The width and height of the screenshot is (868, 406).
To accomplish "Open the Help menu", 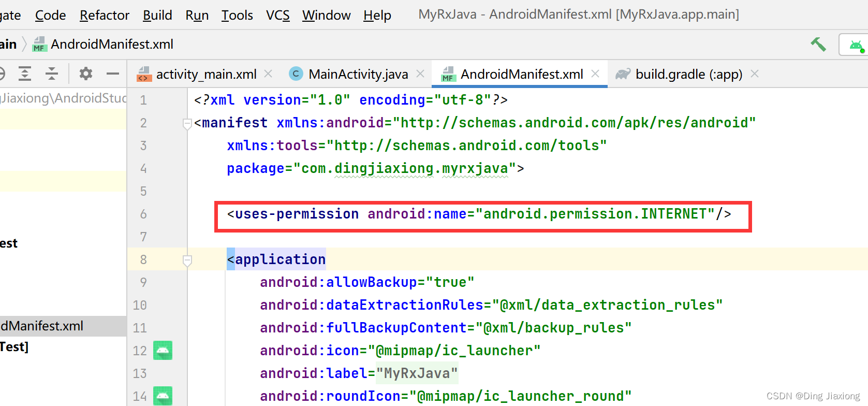I will pyautogui.click(x=377, y=16).
